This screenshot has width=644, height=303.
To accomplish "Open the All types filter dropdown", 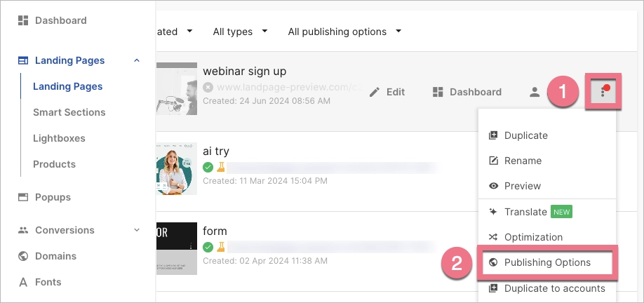I will (x=241, y=32).
